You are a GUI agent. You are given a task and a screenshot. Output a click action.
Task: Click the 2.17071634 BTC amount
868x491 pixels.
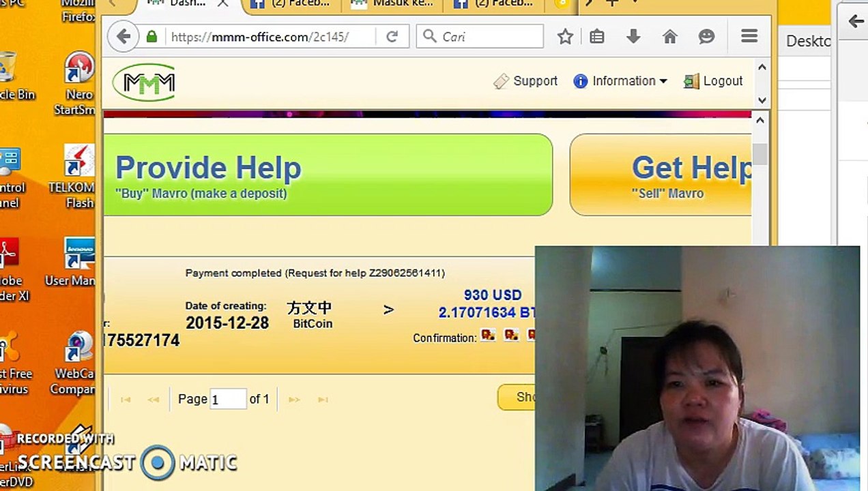(x=487, y=313)
